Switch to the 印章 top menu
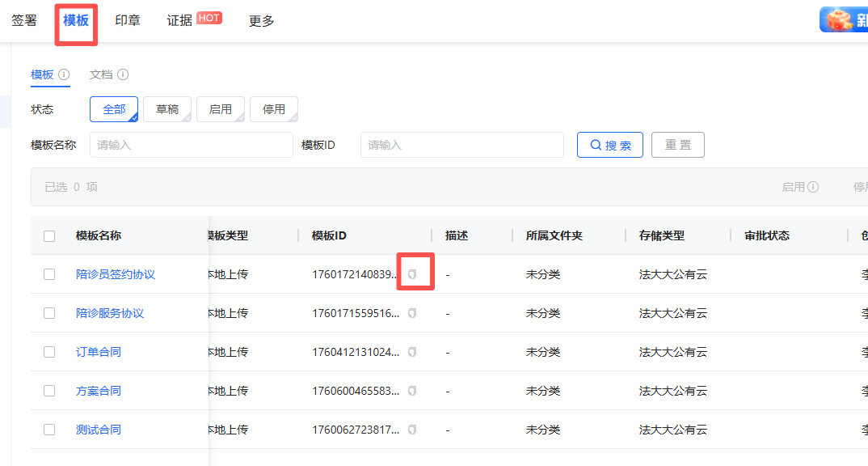 128,21
